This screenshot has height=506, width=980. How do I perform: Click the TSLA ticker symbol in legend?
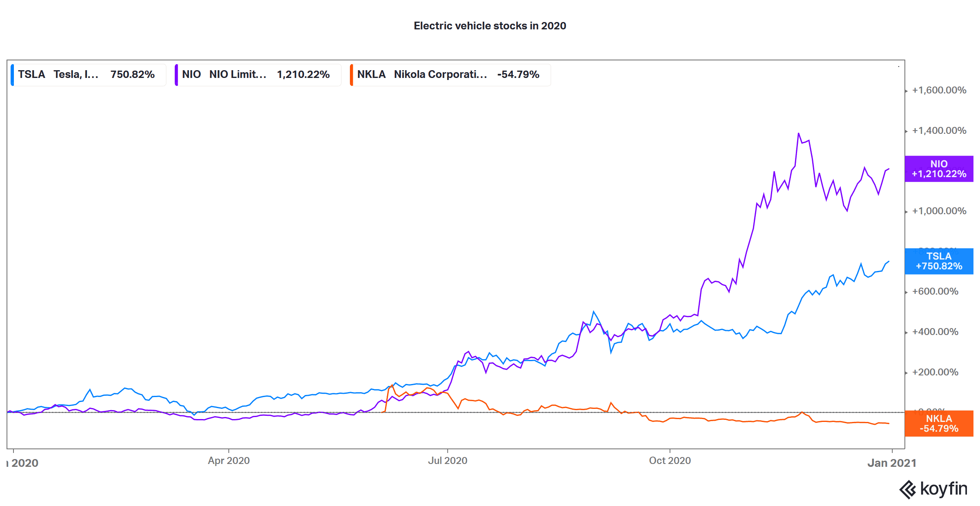click(31, 75)
